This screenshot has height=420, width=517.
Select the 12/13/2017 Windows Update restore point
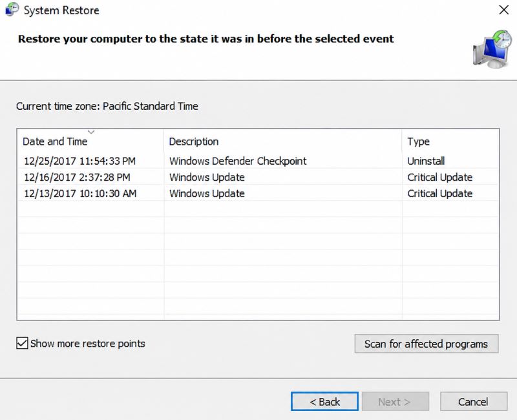tap(258, 193)
